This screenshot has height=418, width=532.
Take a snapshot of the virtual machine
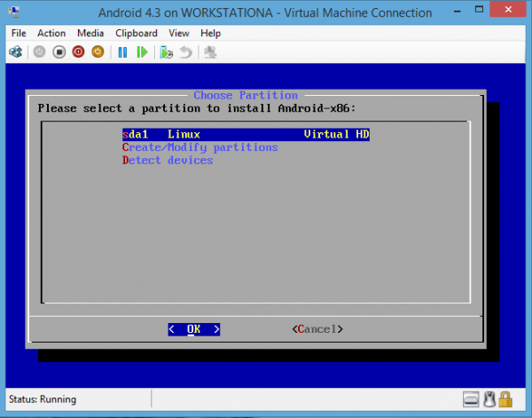(166, 52)
